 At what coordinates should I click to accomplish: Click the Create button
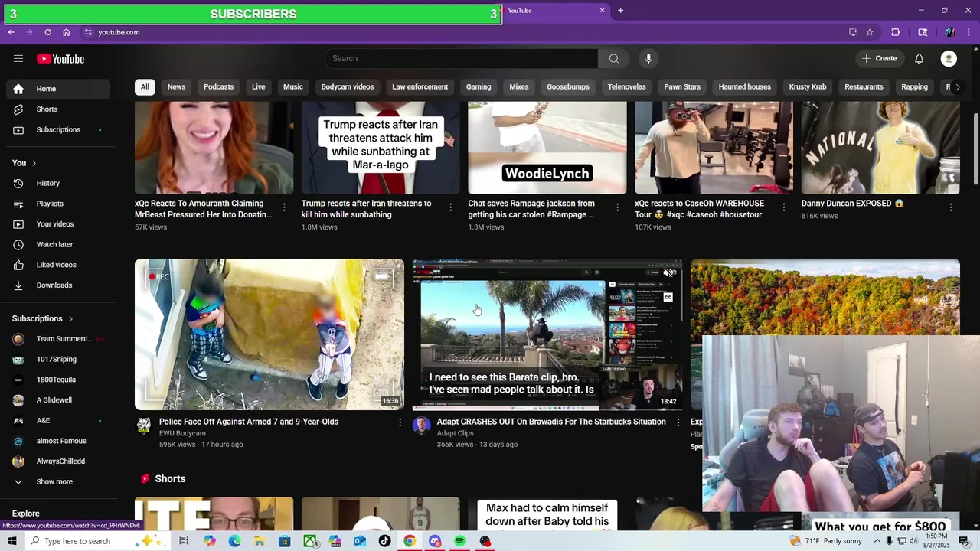click(879, 59)
